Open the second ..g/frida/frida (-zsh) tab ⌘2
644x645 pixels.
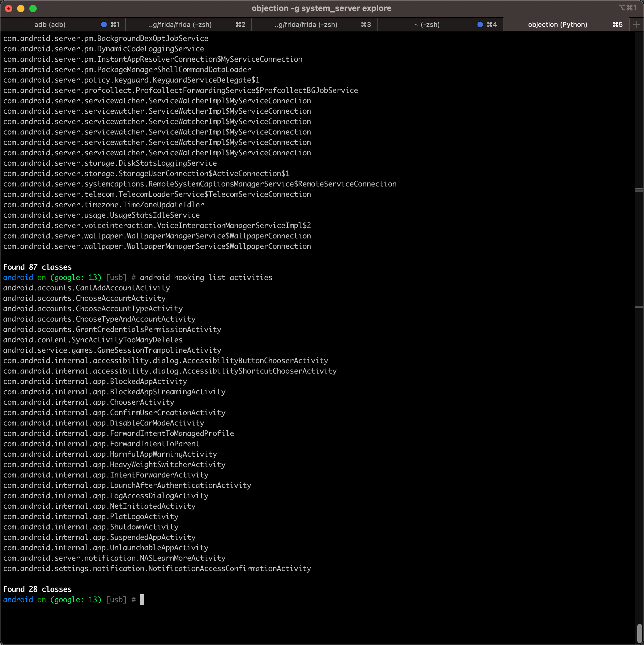pyautogui.click(x=188, y=24)
